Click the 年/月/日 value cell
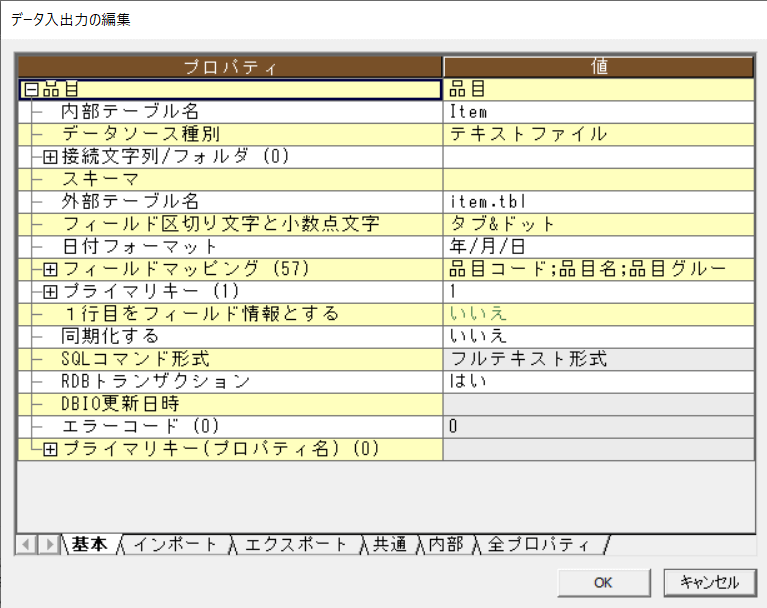 (599, 247)
